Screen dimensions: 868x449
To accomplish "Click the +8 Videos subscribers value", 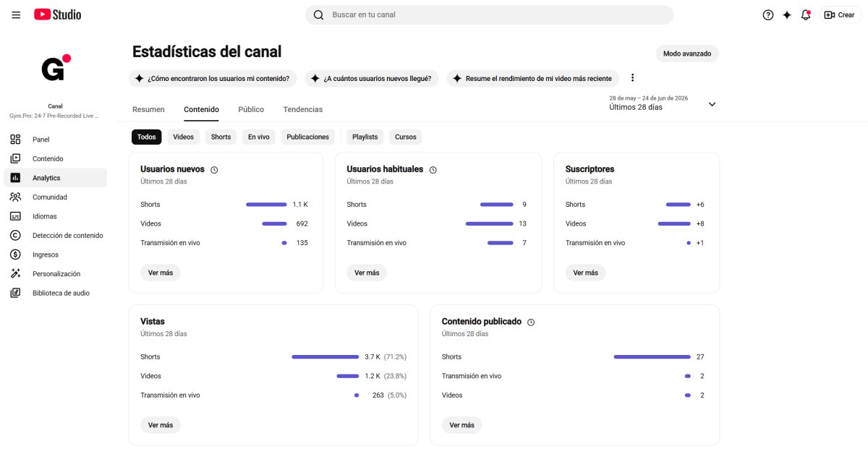I will pyautogui.click(x=699, y=224).
